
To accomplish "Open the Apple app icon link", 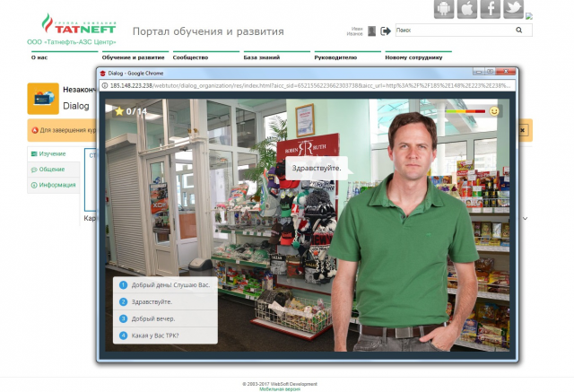I will coord(466,9).
